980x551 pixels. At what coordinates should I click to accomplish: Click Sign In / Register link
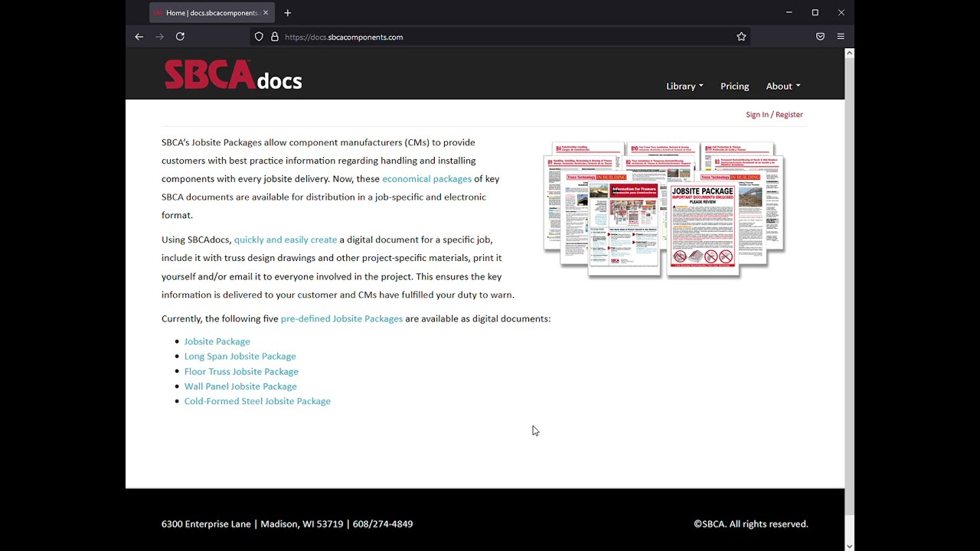pos(774,115)
